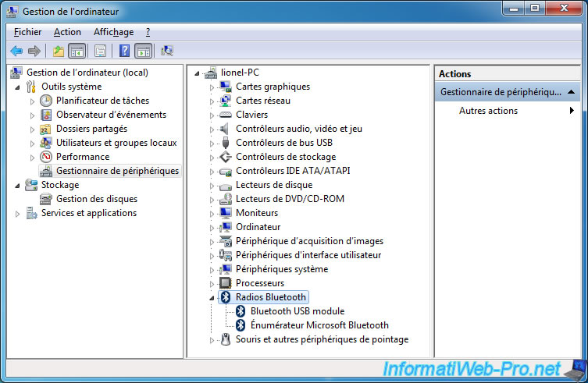Select the Dossiers partagés item
Viewport: 588px width, 383px height.
point(91,129)
